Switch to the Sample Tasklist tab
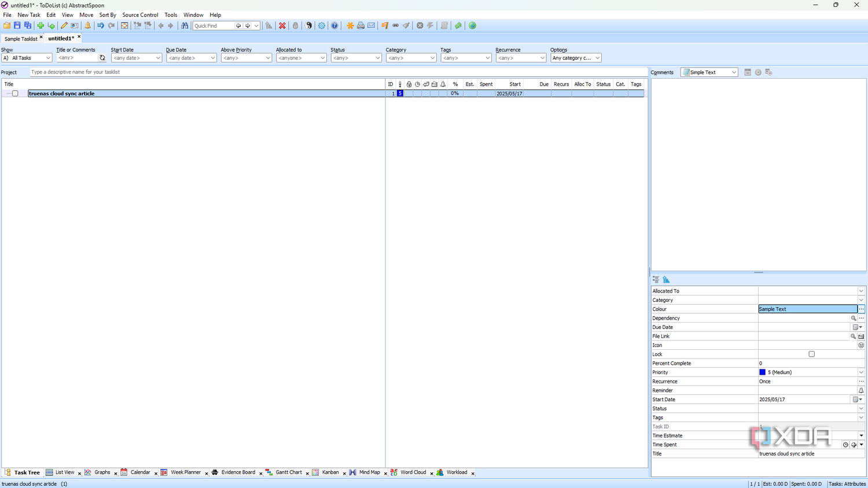 pos(21,39)
